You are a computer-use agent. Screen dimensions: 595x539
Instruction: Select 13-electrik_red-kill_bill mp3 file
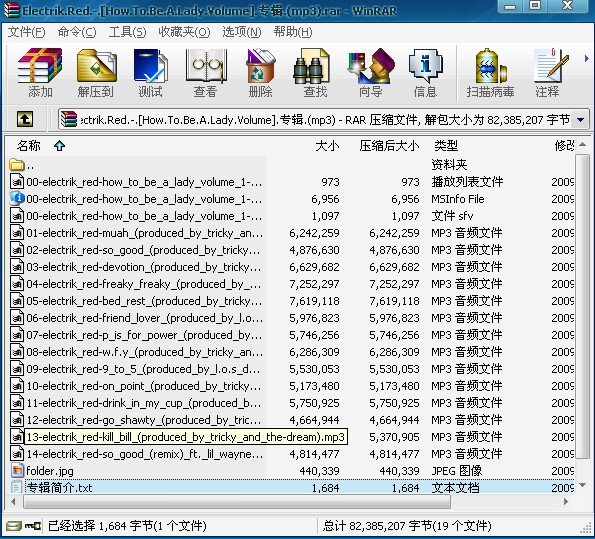point(186,437)
